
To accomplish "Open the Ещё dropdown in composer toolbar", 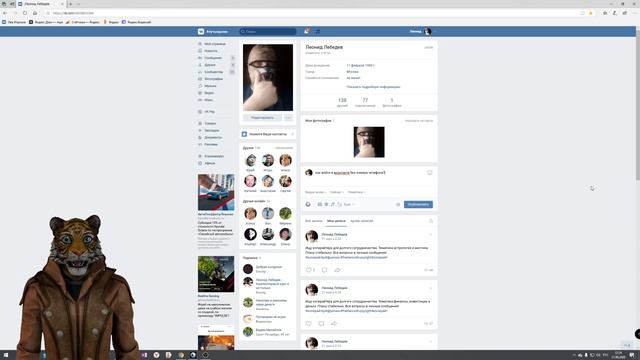I will (348, 204).
